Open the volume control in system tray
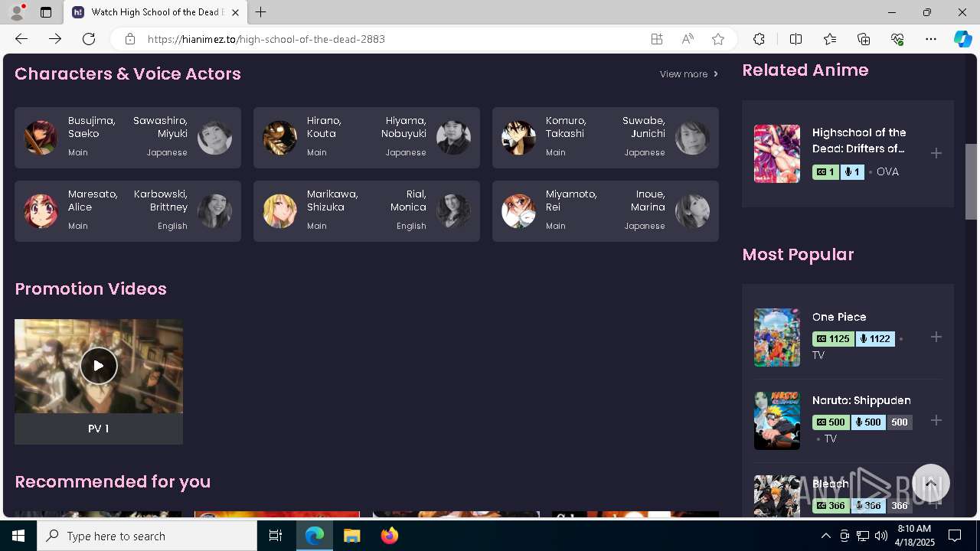980x551 pixels. (881, 536)
